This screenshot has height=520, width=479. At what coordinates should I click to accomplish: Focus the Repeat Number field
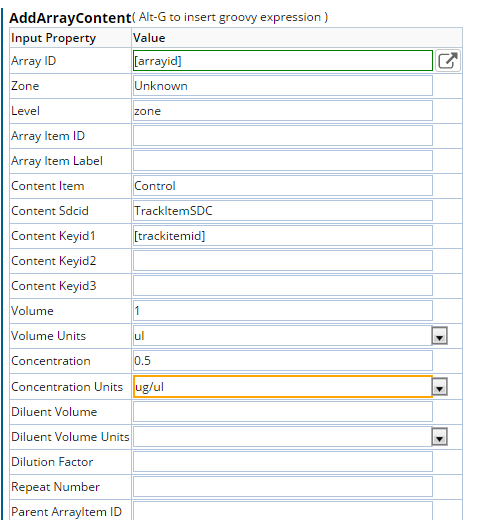(x=283, y=487)
